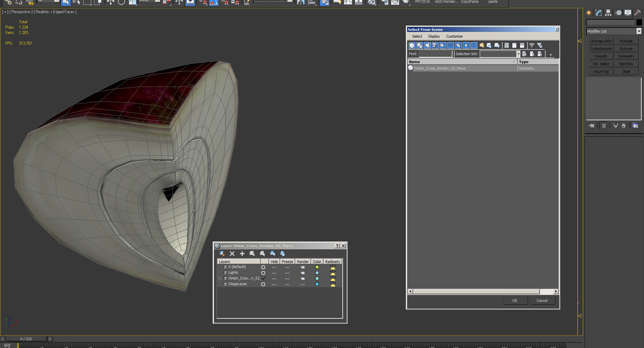Toggle Display Cameras filter in Select From Scene
Image resolution: width=644 pixels, height=348 pixels.
click(435, 45)
